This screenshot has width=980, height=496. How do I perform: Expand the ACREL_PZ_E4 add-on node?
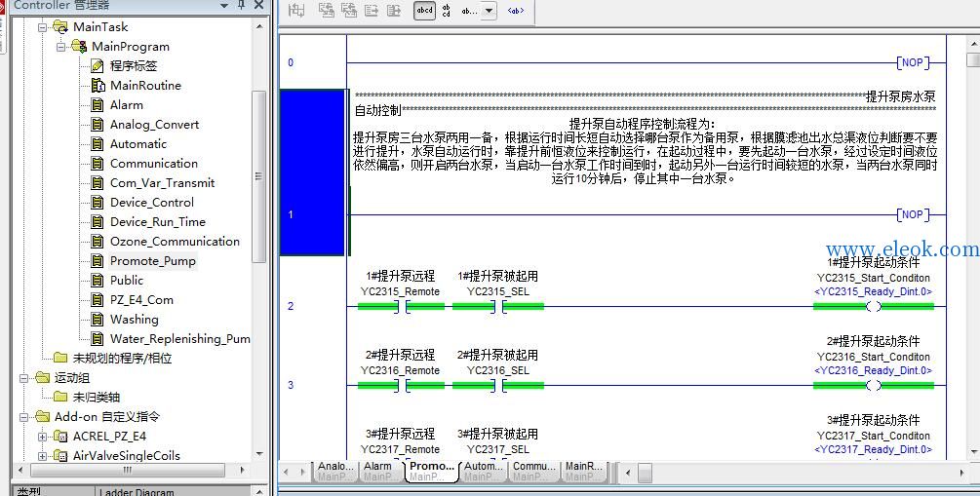(43, 436)
